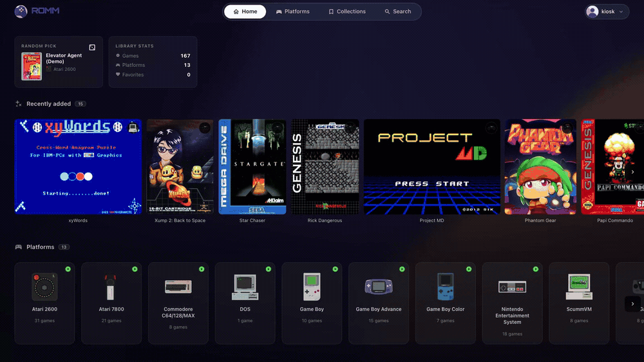Open the xyWords game cover

point(78,167)
